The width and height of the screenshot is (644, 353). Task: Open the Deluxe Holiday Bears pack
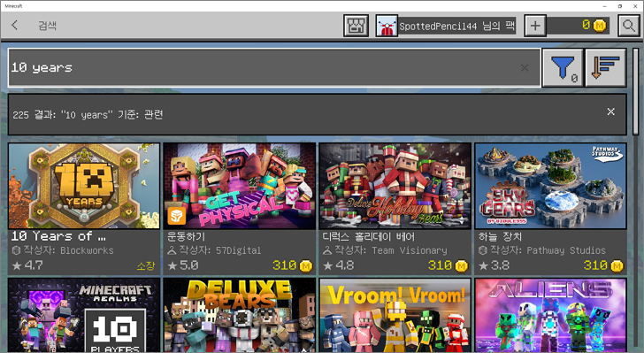(395, 209)
